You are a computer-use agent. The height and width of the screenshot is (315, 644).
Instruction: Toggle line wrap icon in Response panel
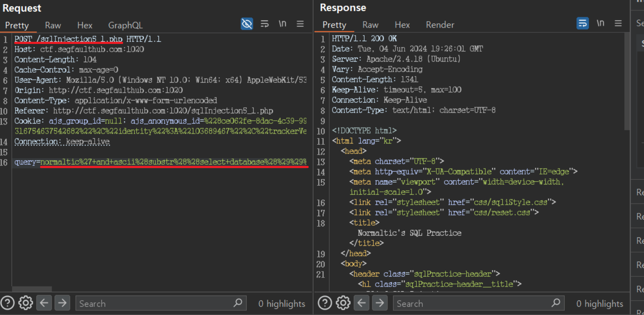pos(582,23)
